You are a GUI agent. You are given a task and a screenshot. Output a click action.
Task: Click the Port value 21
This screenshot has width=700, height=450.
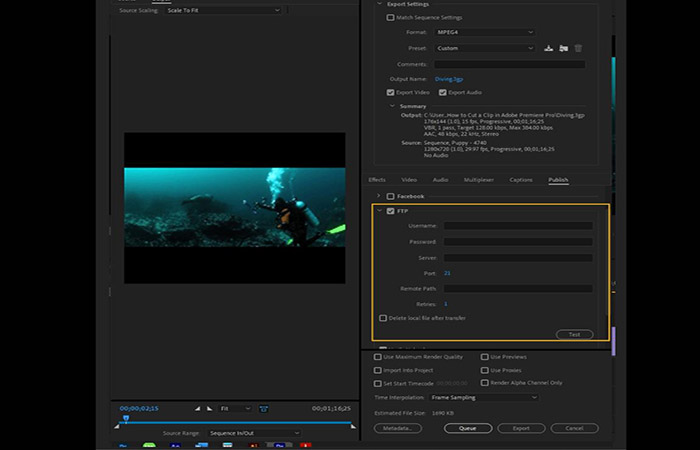pyautogui.click(x=447, y=273)
